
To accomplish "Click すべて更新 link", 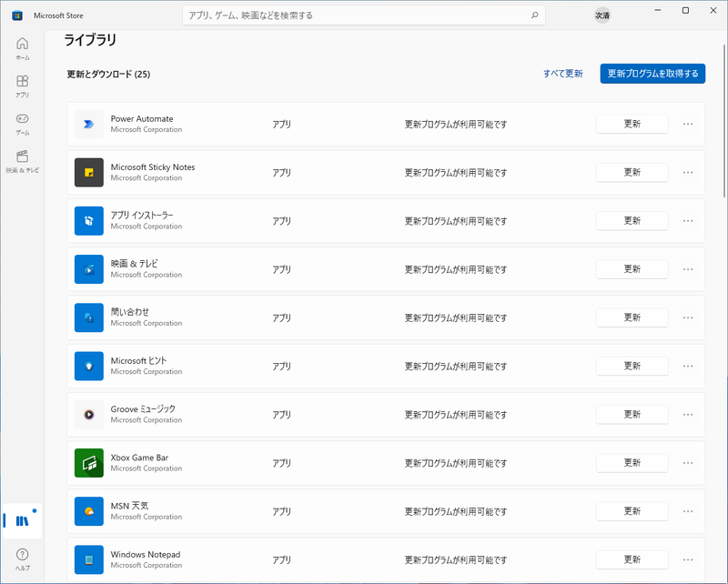I will tap(562, 74).
